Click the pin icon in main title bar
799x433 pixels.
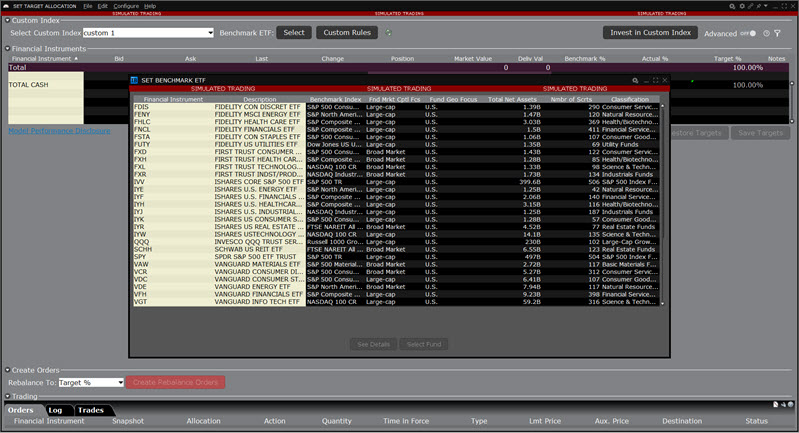coord(759,6)
